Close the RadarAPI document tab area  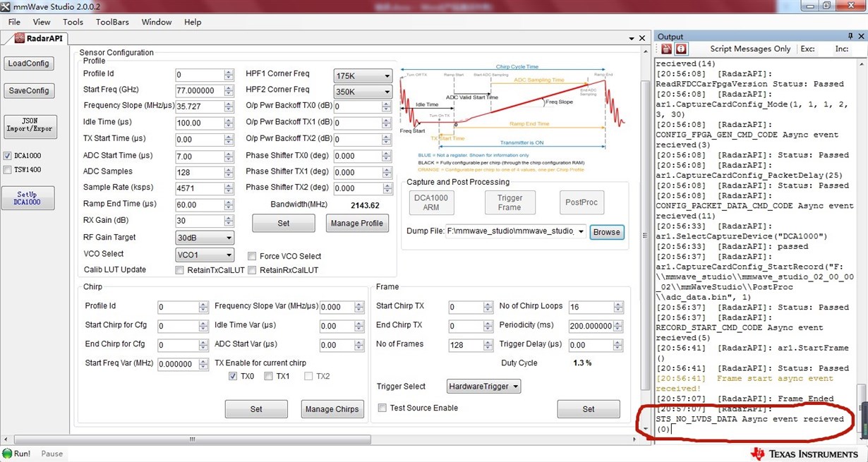pos(642,38)
